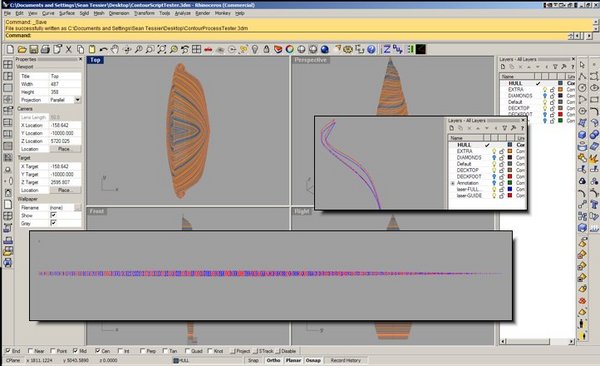Open the Surface menu
This screenshot has height=366, width=600.
click(67, 13)
